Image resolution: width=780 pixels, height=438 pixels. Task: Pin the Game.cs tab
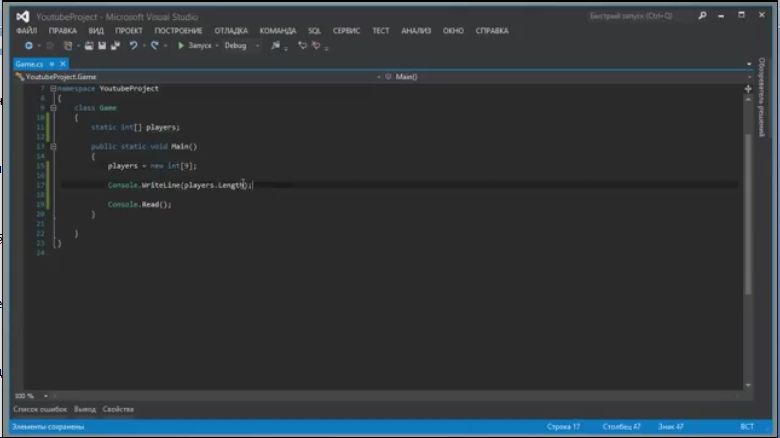coord(52,64)
